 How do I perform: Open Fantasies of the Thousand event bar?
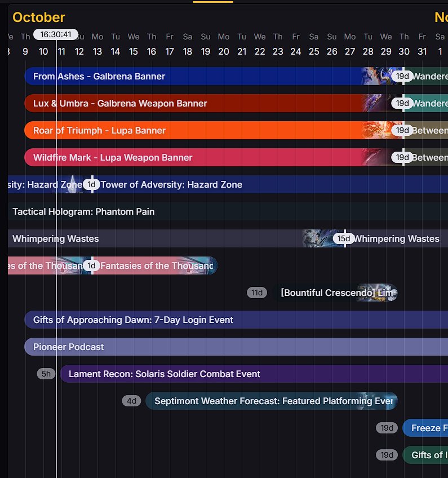click(x=155, y=266)
